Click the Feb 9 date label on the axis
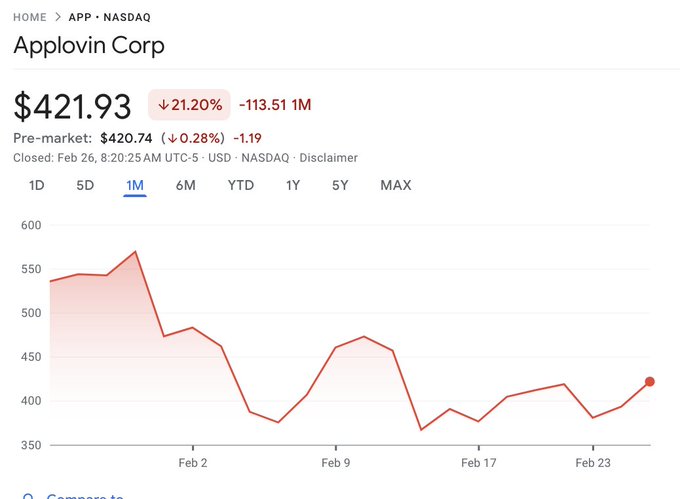Viewport: 680px width, 499px height. pyautogui.click(x=335, y=463)
